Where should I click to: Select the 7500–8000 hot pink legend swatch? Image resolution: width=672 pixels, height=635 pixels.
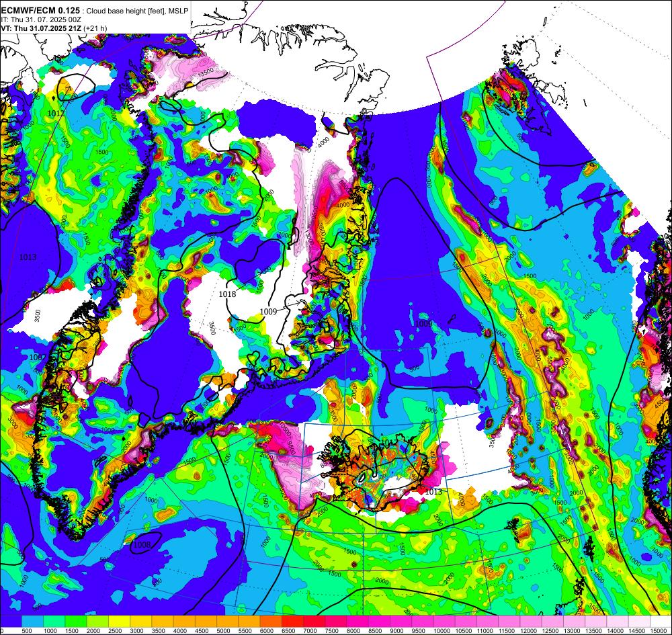(x=337, y=621)
